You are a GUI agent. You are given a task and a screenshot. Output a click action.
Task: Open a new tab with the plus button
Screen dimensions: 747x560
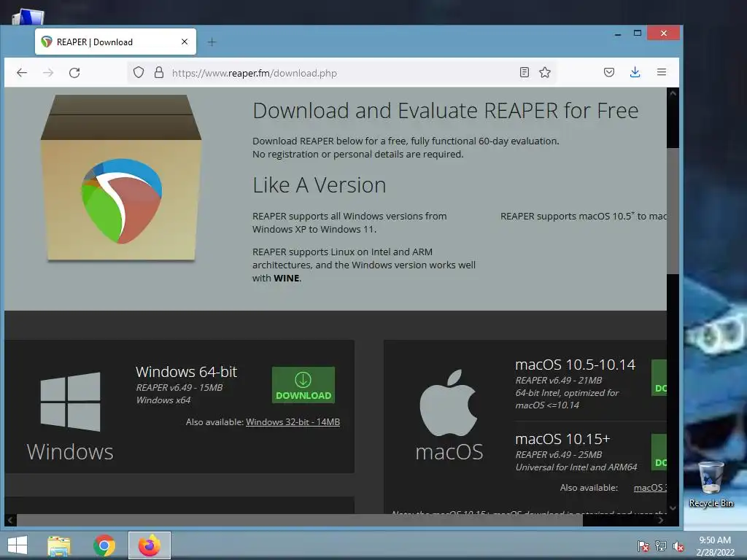[212, 42]
